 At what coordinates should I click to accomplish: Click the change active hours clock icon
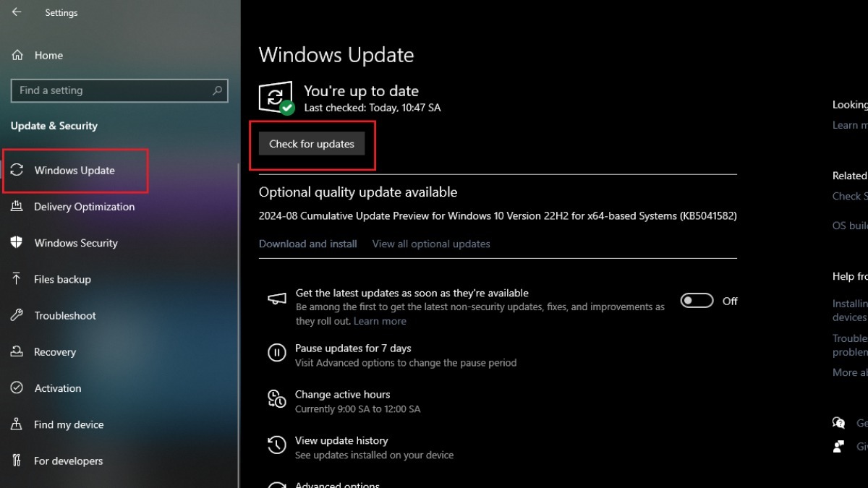(x=276, y=398)
